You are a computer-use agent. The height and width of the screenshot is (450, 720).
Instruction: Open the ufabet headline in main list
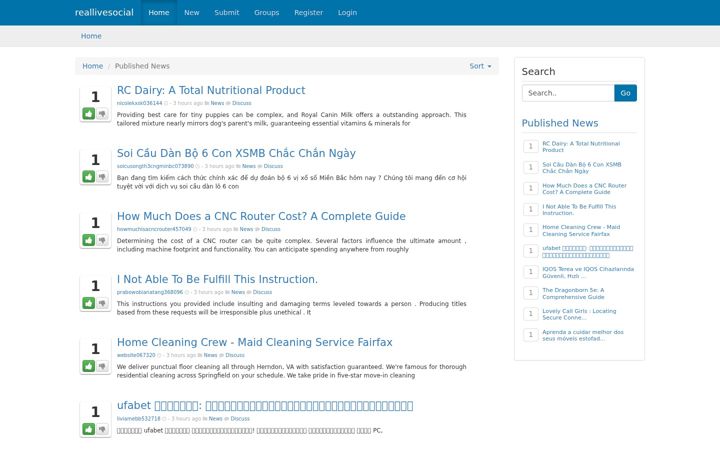pyautogui.click(x=264, y=405)
